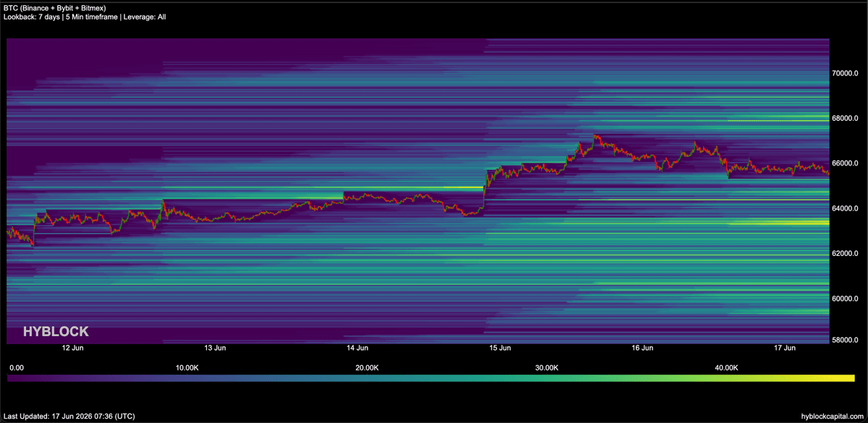The image size is (868, 423).
Task: Click the 64000.0 price axis label
Action: 845,208
